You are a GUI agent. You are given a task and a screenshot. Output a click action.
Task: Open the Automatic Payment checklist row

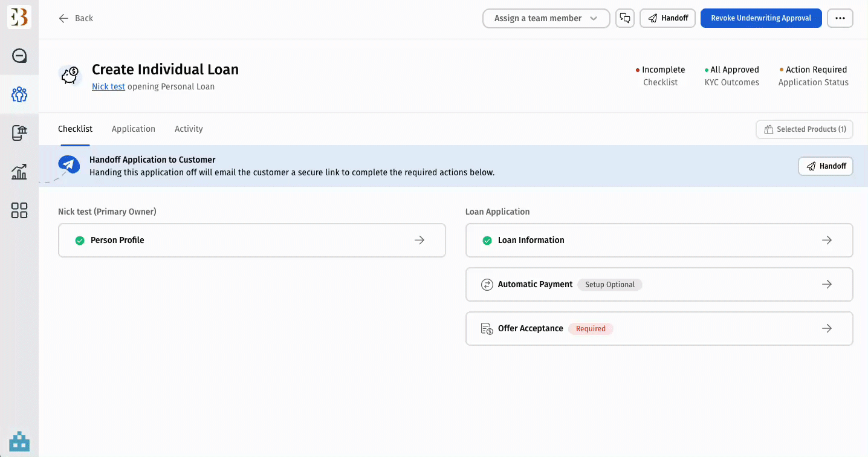click(659, 285)
